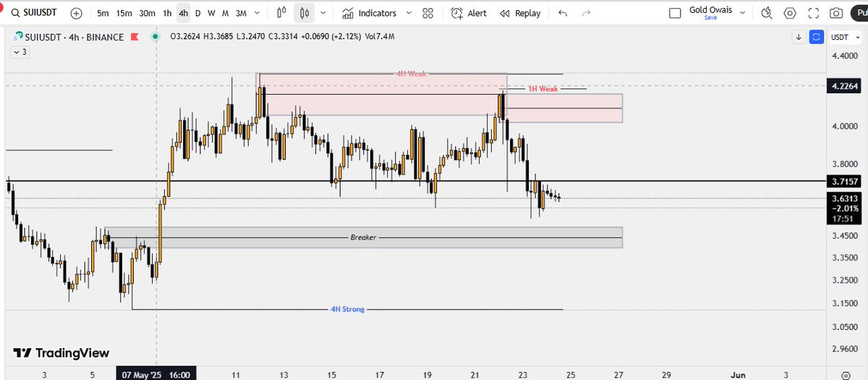Image resolution: width=868 pixels, height=380 pixels.
Task: Click the green market status dot
Action: pos(156,37)
